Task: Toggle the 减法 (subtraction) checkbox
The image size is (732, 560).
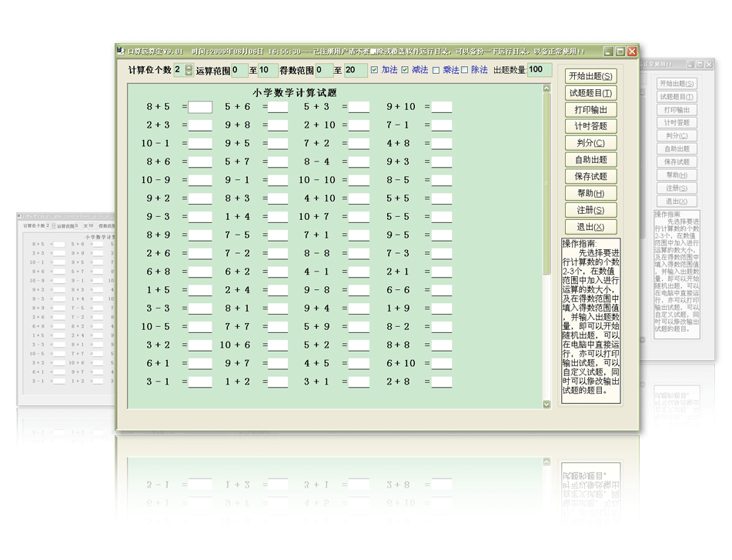Action: (x=405, y=71)
